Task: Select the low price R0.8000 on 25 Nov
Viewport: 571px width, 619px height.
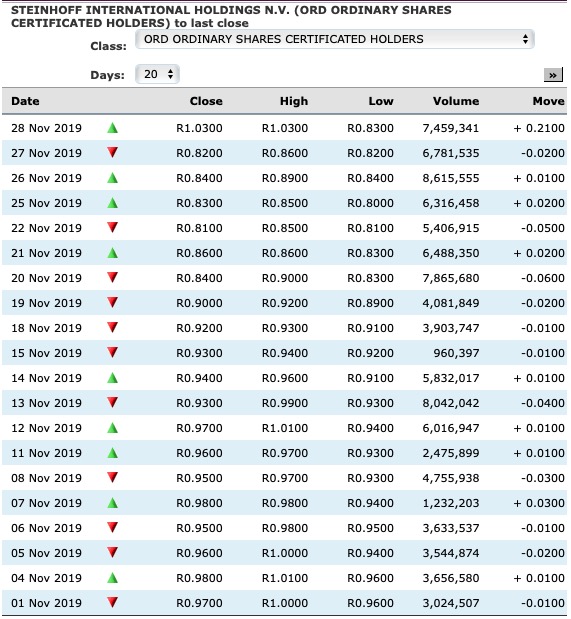Action: point(370,203)
